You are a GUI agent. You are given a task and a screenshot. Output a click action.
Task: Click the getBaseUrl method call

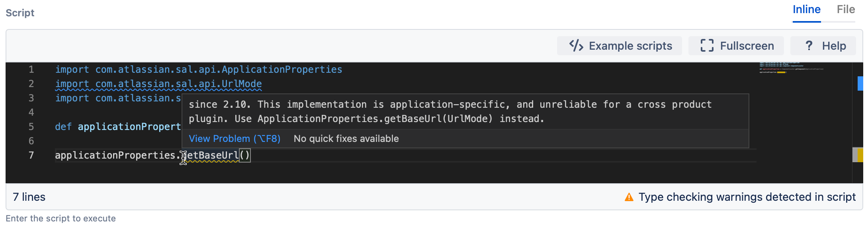pos(211,155)
